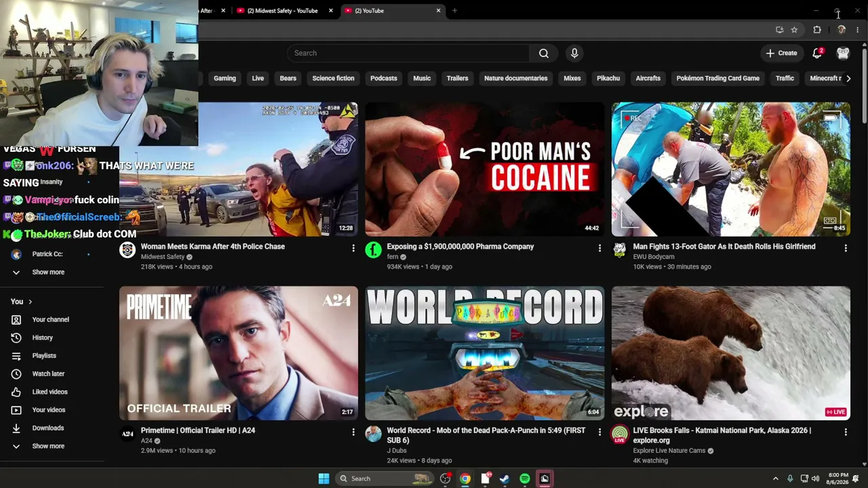Open the Chrome three-dot menu
This screenshot has width=868, height=488.
pos(858,30)
